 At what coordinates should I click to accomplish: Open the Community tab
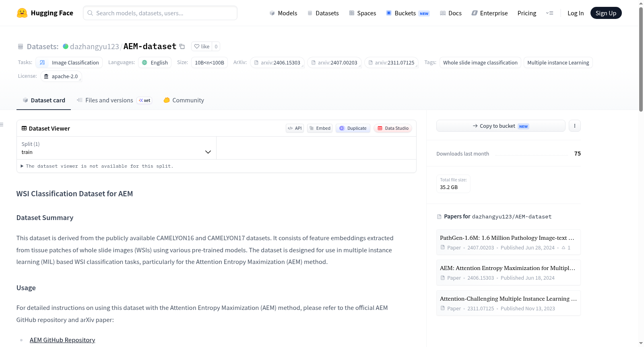click(x=184, y=100)
